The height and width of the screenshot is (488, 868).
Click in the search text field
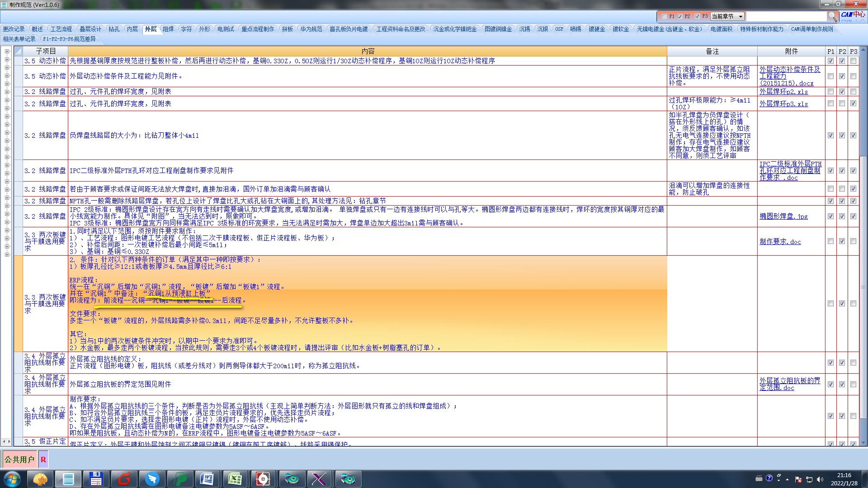tap(786, 16)
